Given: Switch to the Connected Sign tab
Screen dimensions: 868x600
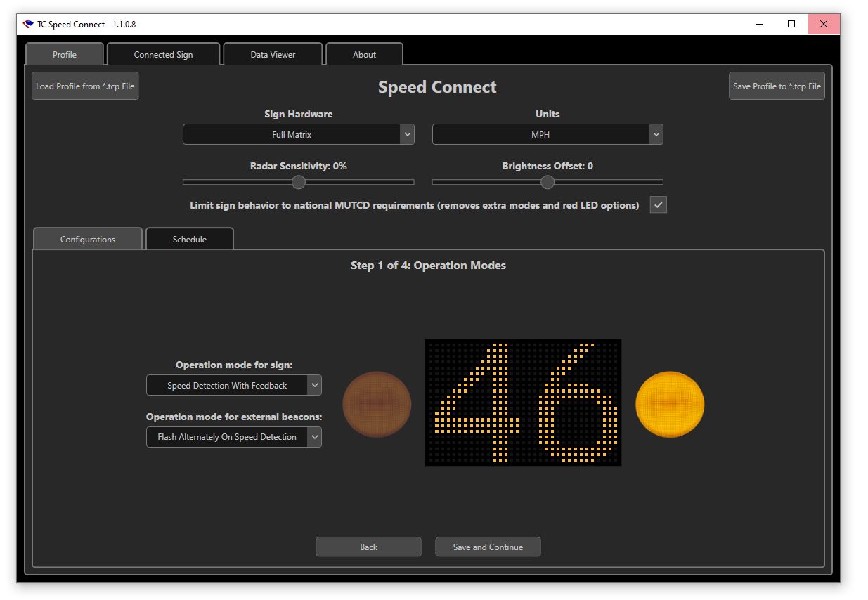Looking at the screenshot, I should 163,55.
